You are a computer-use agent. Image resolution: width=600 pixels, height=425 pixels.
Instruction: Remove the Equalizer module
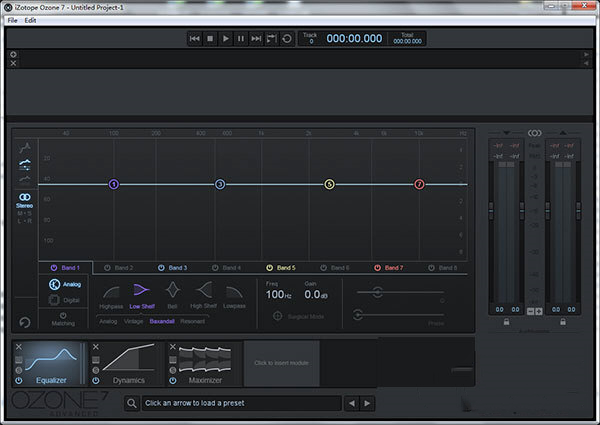pos(19,347)
